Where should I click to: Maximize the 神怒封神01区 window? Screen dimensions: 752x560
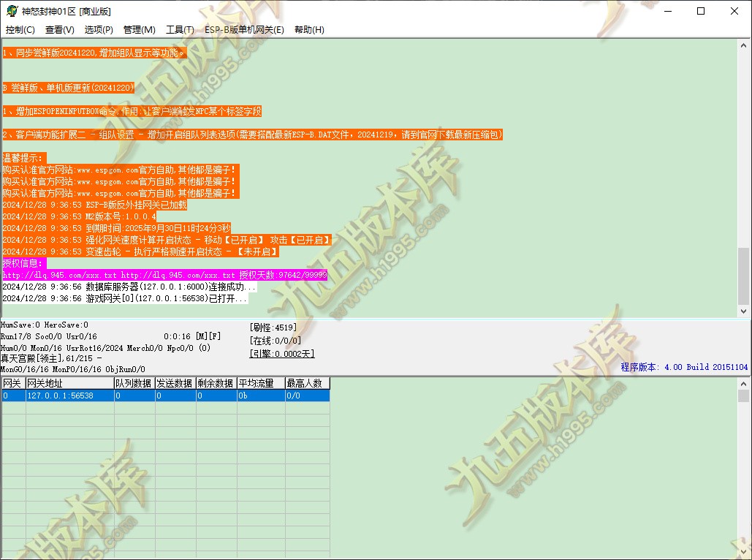coord(701,11)
